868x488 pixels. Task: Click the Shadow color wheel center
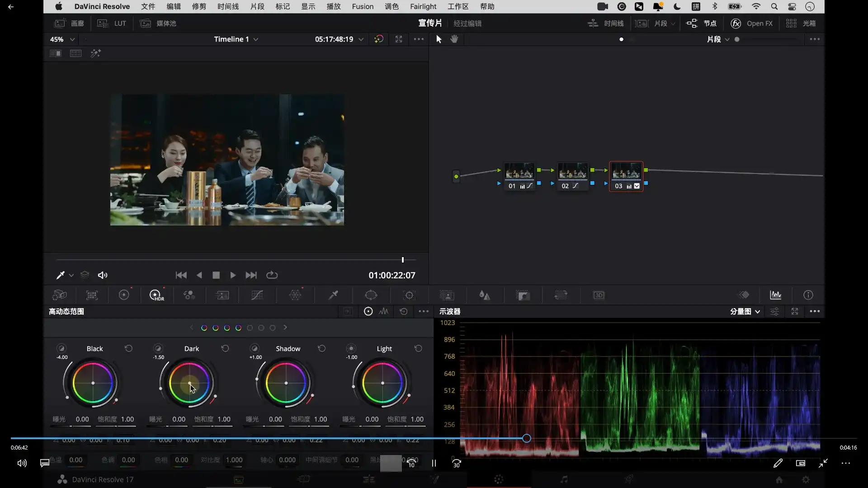pos(286,383)
